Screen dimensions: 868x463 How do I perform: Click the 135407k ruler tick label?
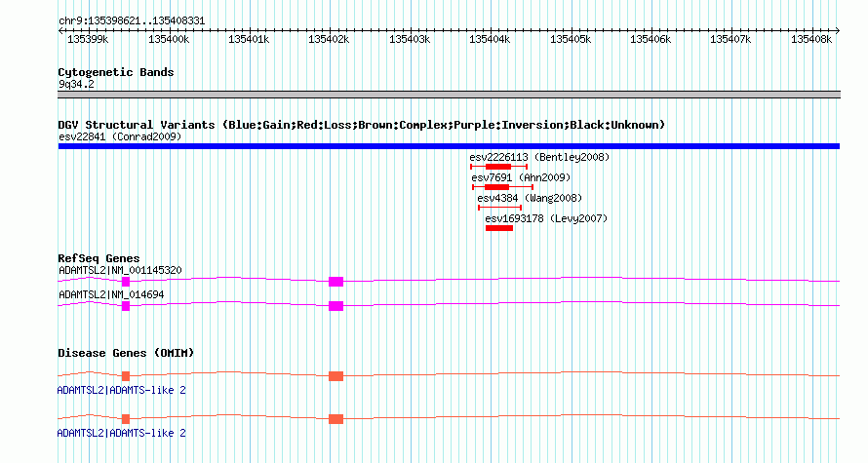tap(730, 39)
